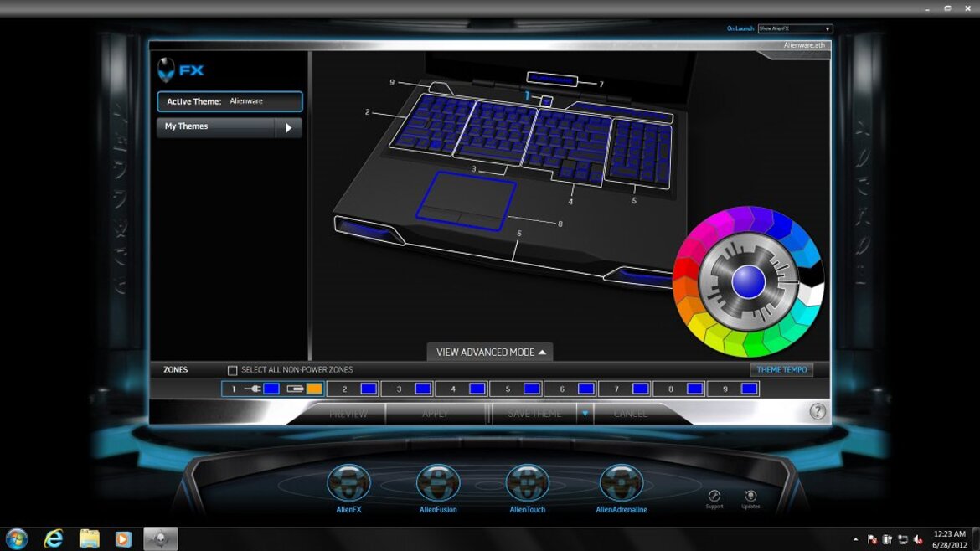Open the AlienFX module icon
This screenshot has width=980, height=551.
(x=348, y=483)
